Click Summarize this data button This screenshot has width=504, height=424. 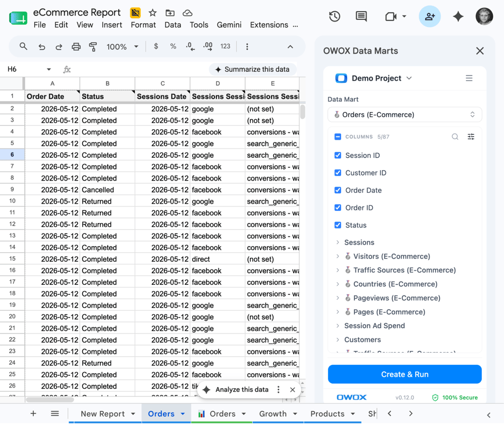[x=253, y=70]
